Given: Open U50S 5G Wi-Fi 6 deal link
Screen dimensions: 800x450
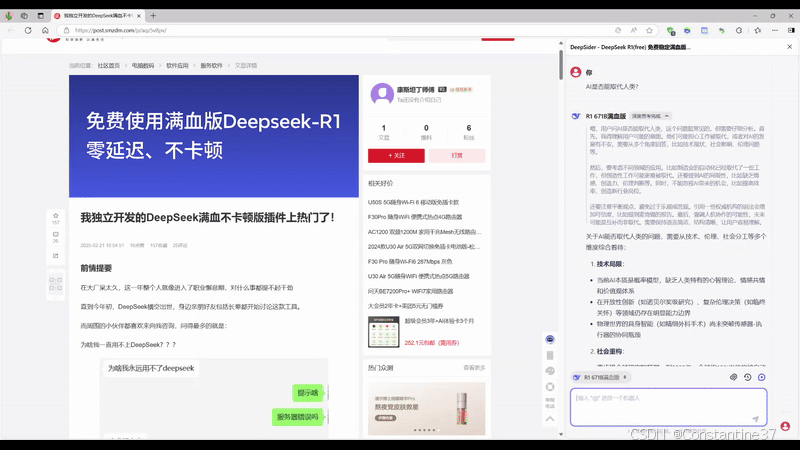Looking at the screenshot, I should tap(413, 203).
